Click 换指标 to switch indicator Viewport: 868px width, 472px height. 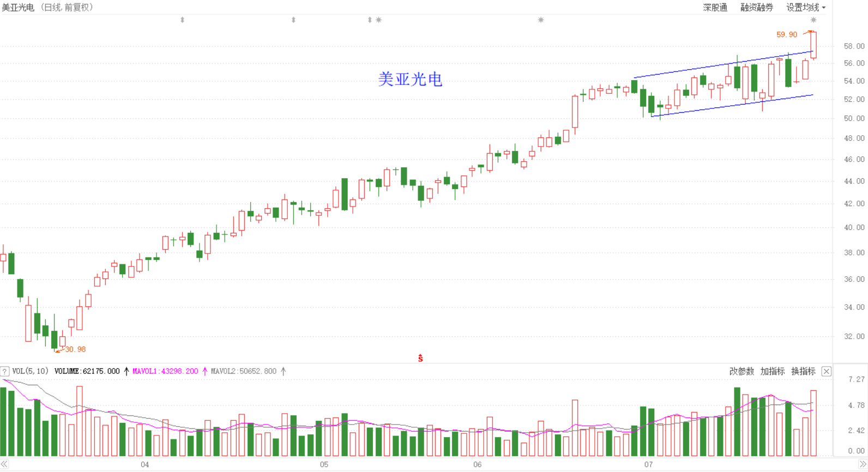pyautogui.click(x=803, y=371)
